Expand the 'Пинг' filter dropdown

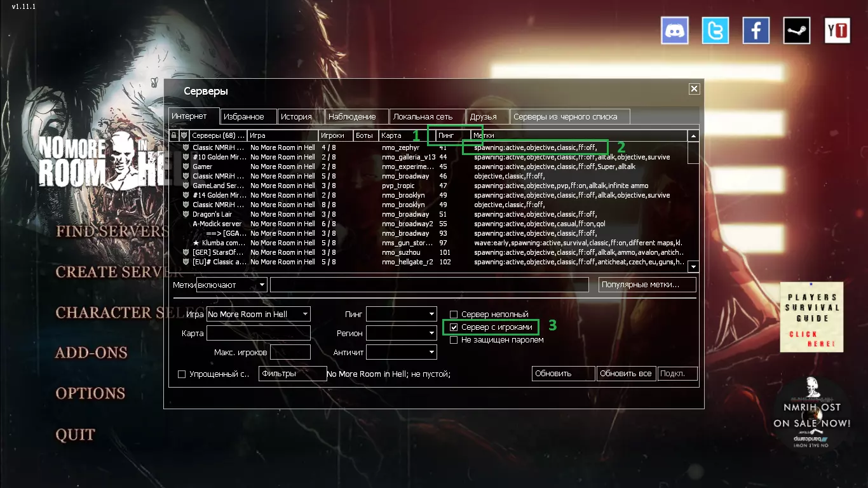[x=402, y=314]
